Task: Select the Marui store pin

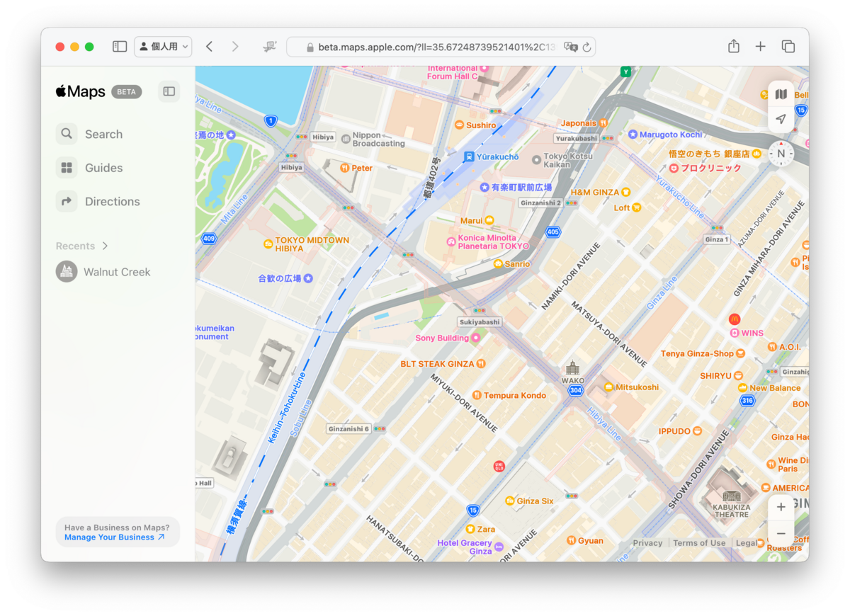Action: [x=489, y=220]
